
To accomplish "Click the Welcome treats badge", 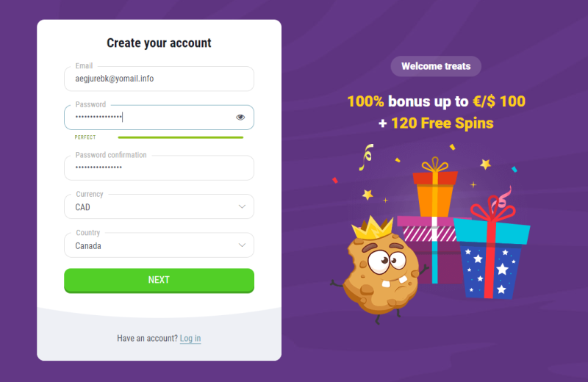I will 436,66.
